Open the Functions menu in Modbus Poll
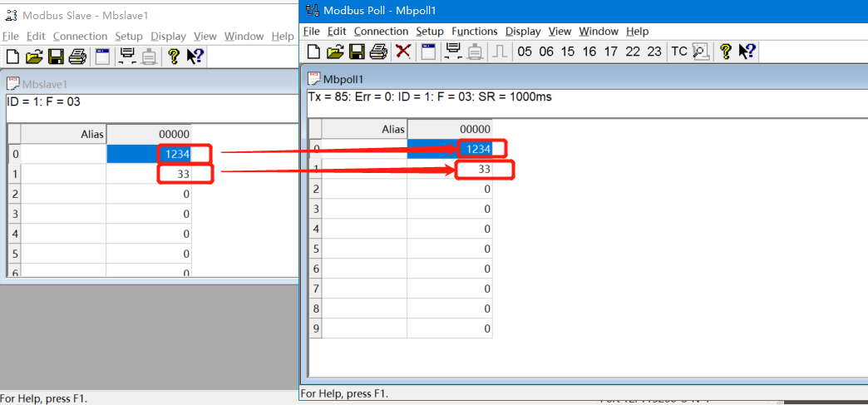 (474, 32)
